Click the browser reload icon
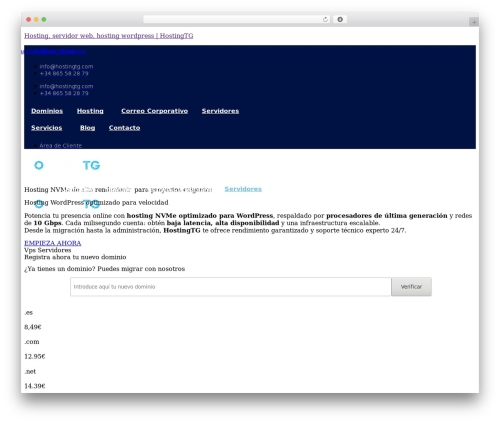Image resolution: width=500 pixels, height=423 pixels. 325,19
